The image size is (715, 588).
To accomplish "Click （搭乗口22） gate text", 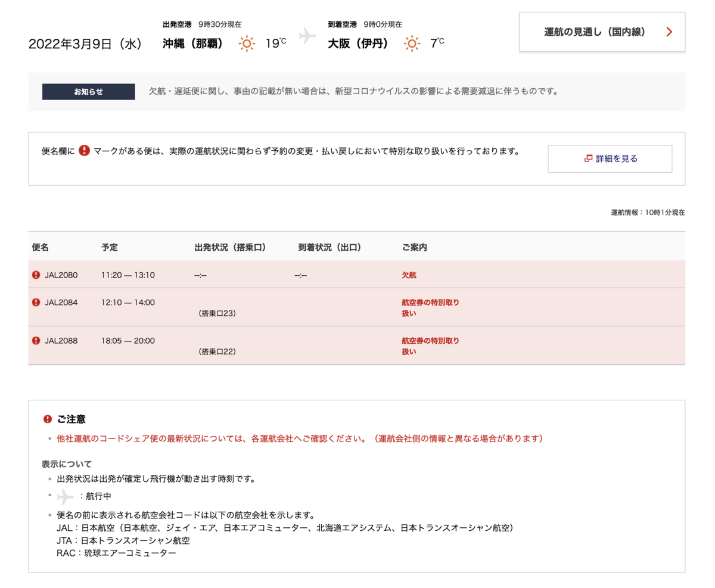I will pyautogui.click(x=217, y=352).
